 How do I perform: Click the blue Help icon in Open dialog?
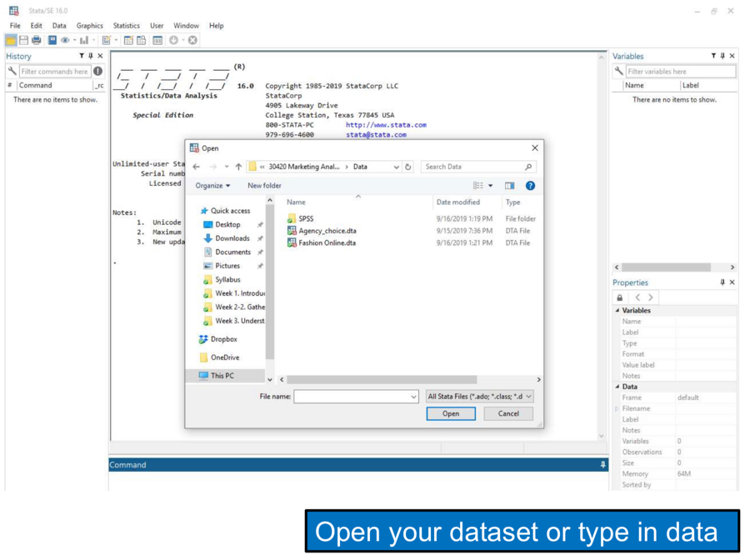(x=530, y=186)
